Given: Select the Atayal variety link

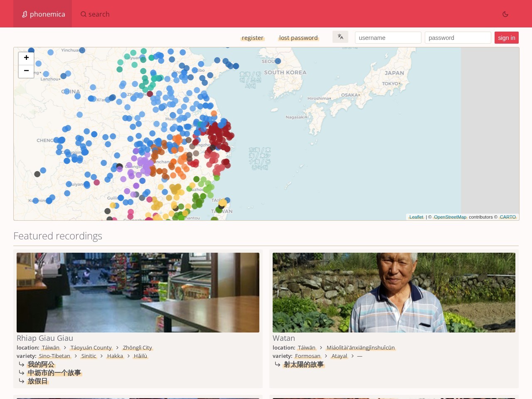Looking at the screenshot, I should (339, 356).
